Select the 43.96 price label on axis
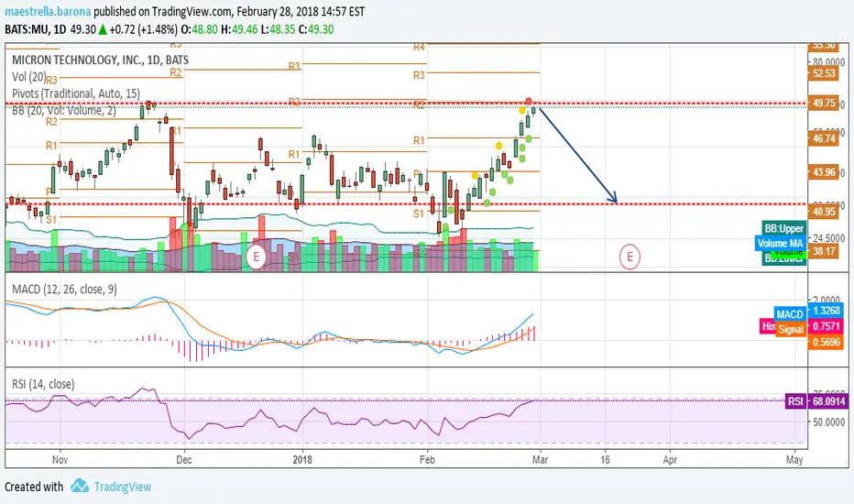The height and width of the screenshot is (504, 854). [824, 172]
